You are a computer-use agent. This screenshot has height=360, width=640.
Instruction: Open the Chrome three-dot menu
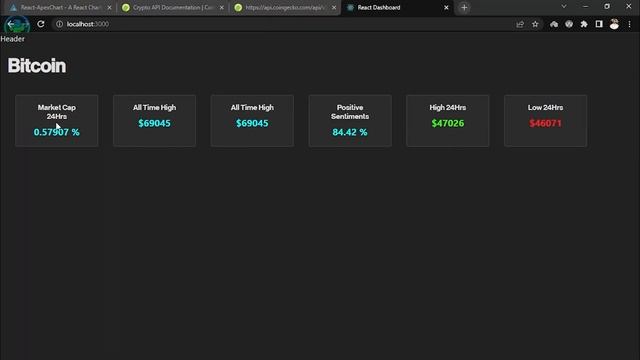629,24
